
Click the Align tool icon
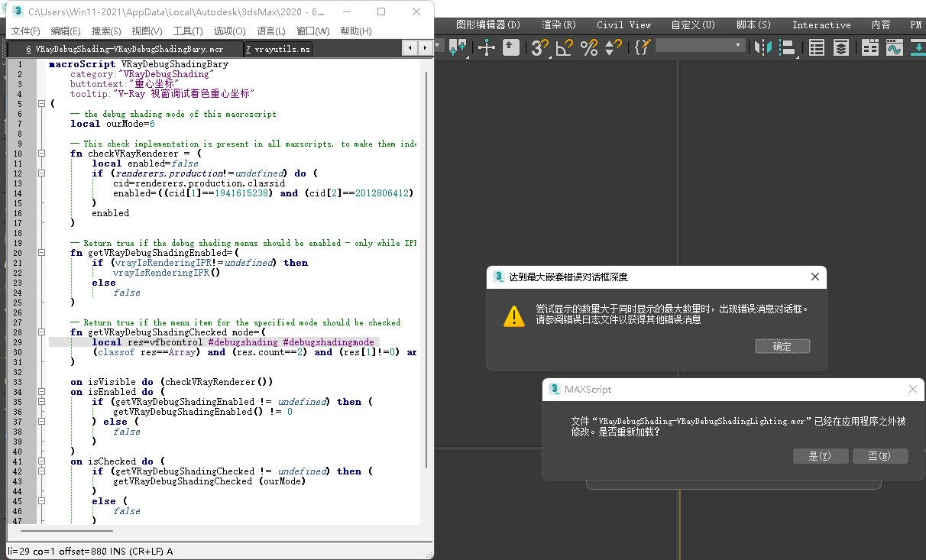tap(788, 47)
